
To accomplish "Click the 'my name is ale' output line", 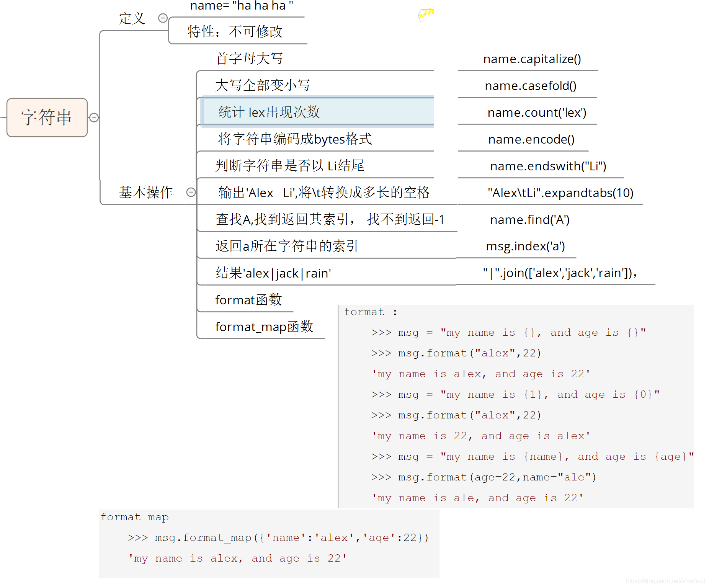I will pos(478,498).
